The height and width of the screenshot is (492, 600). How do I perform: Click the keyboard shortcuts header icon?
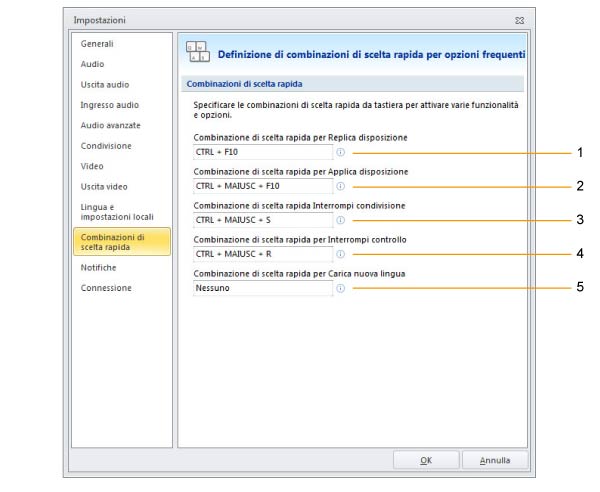198,52
